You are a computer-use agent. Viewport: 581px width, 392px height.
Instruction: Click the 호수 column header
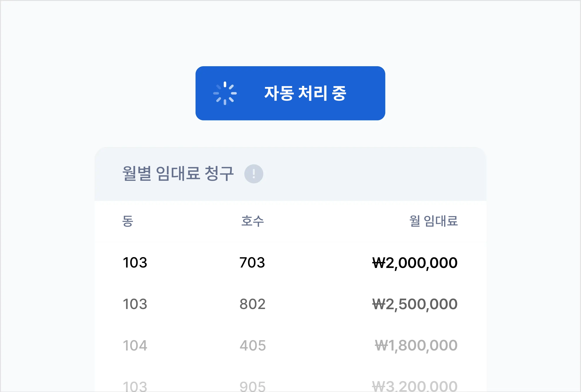point(252,221)
